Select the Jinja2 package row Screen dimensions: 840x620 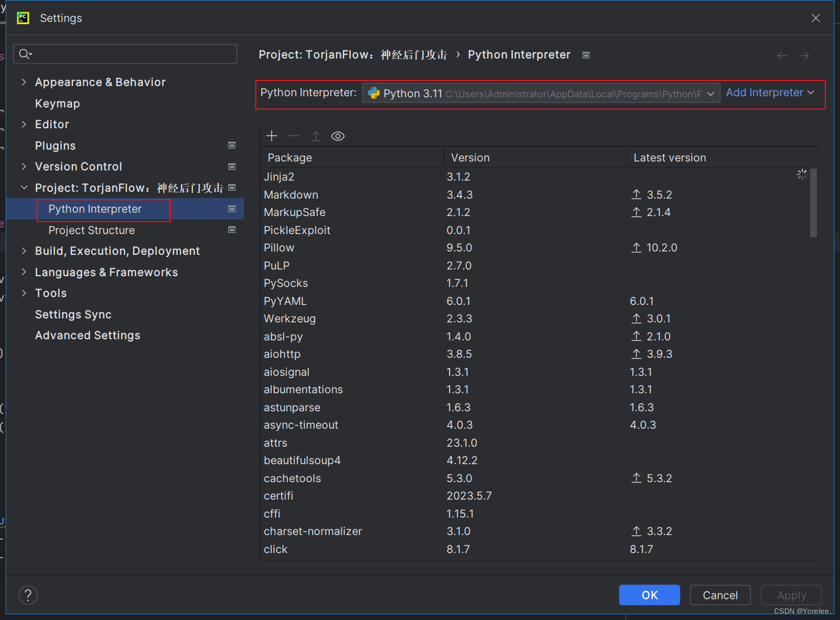tap(535, 177)
